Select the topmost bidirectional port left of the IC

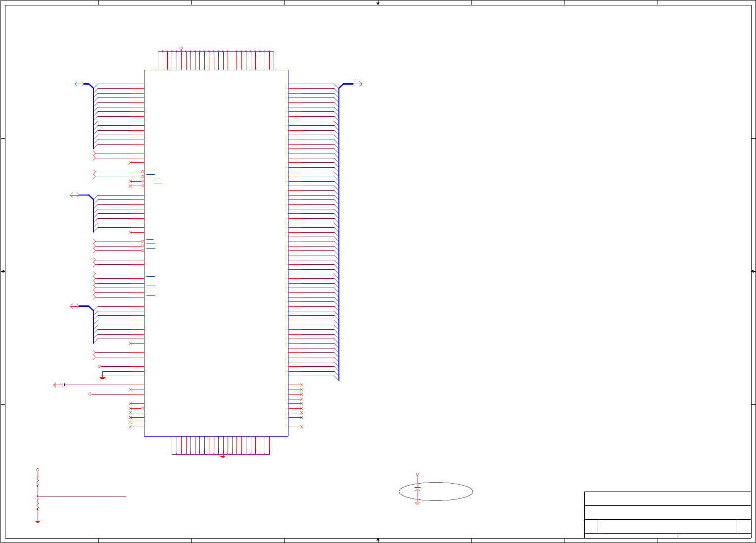tap(79, 84)
